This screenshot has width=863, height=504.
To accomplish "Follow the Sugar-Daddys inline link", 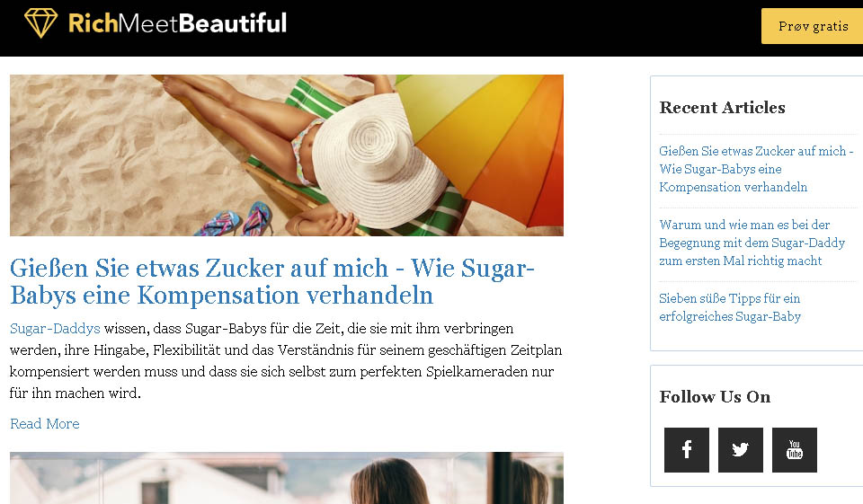I will [55, 329].
